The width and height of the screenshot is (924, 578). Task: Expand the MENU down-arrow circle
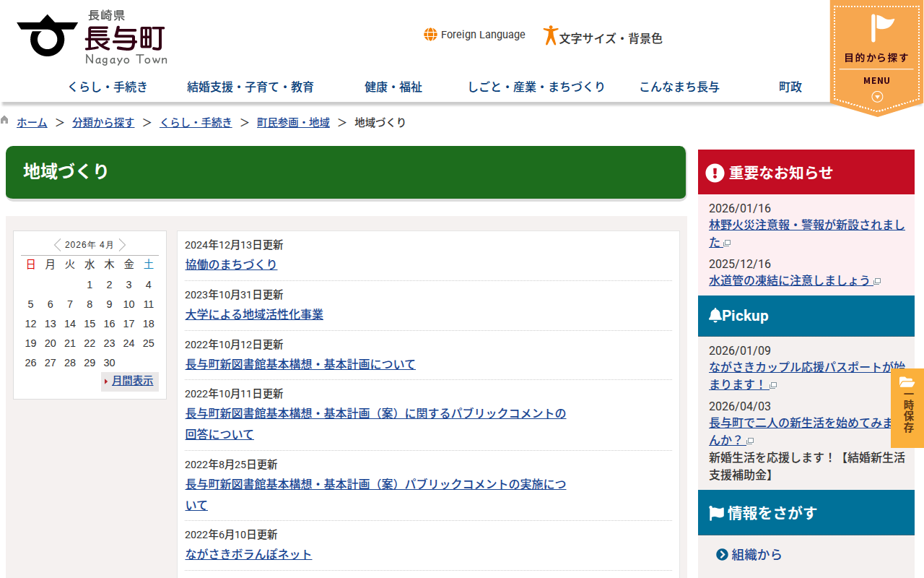coord(877,97)
